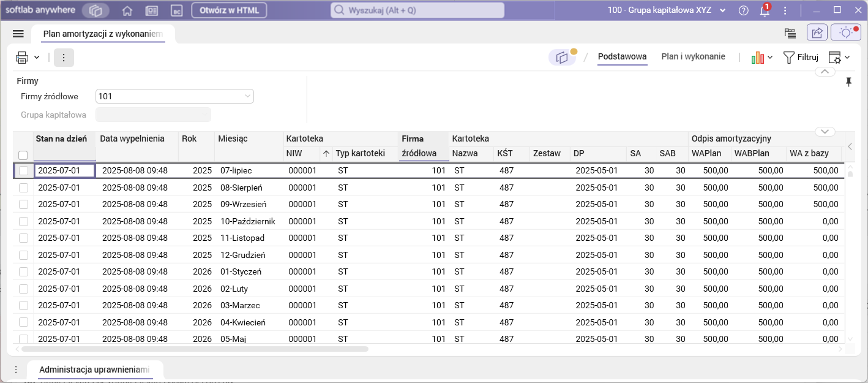Open the hamburger main menu
This screenshot has width=868, height=383.
pos(18,34)
